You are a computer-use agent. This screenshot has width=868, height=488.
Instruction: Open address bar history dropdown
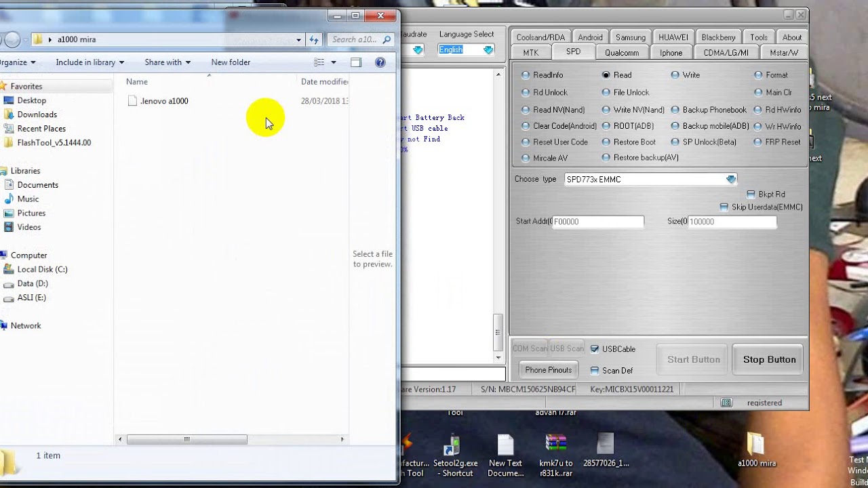click(298, 40)
